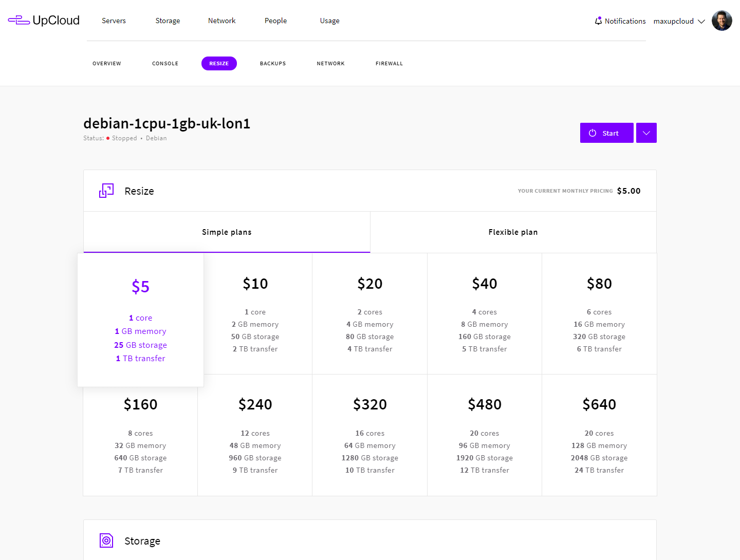
Task: Click the UpCloud logo icon
Action: pyautogui.click(x=18, y=20)
